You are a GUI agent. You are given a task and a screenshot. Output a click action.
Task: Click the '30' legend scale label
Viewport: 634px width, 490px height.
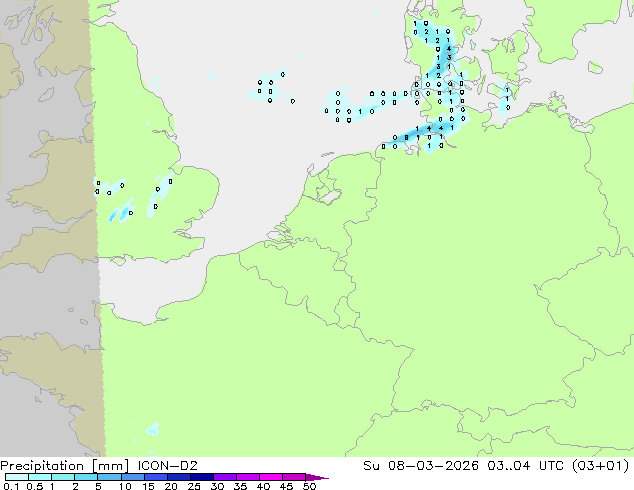(x=217, y=486)
